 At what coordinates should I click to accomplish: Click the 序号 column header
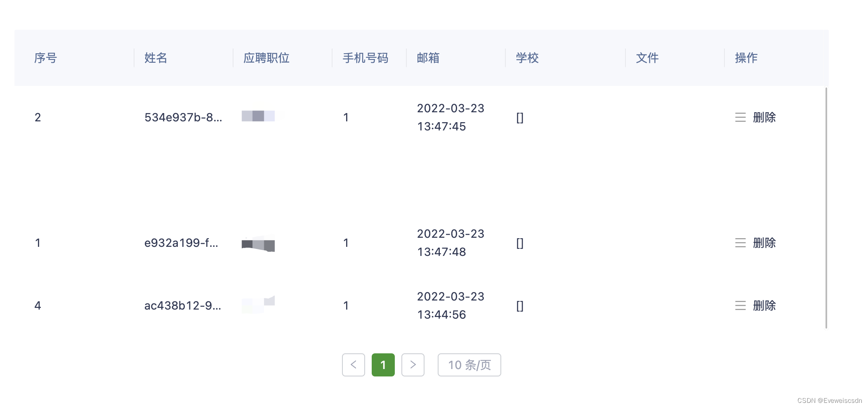(45, 58)
